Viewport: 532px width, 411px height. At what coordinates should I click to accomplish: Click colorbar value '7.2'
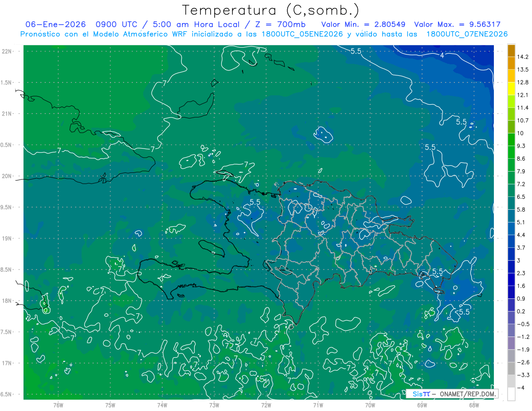point(521,184)
